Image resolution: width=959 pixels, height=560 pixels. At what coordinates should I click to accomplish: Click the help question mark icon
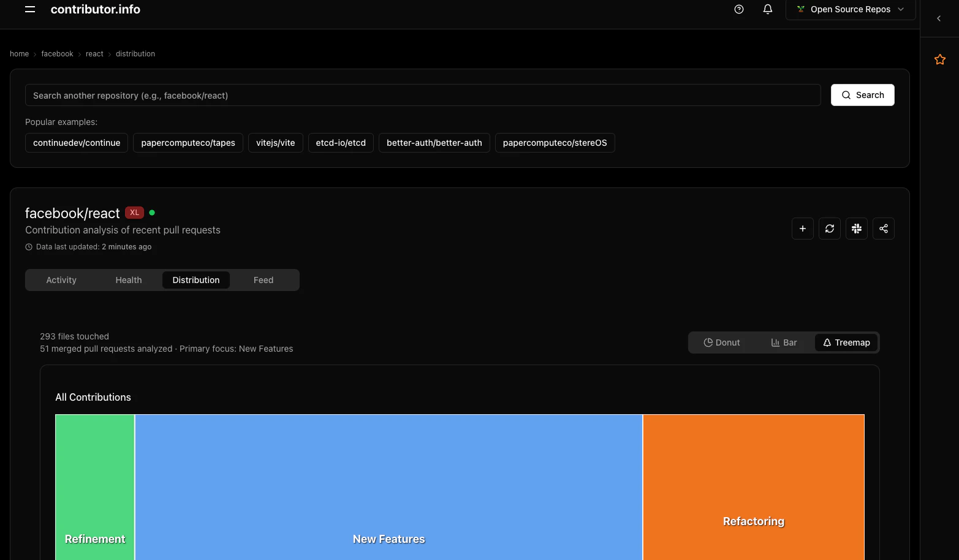point(738,9)
